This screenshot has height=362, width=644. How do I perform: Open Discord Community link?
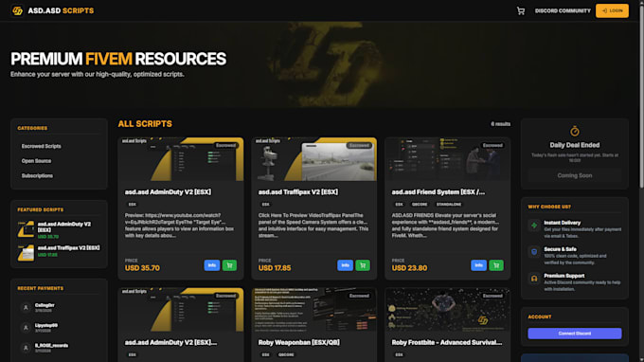563,11
